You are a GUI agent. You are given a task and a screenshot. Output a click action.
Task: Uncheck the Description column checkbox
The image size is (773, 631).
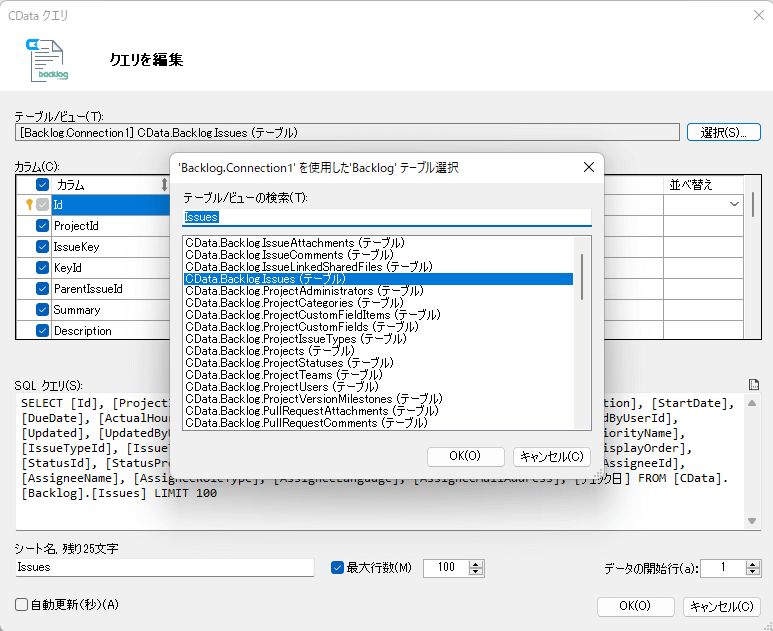tap(42, 330)
